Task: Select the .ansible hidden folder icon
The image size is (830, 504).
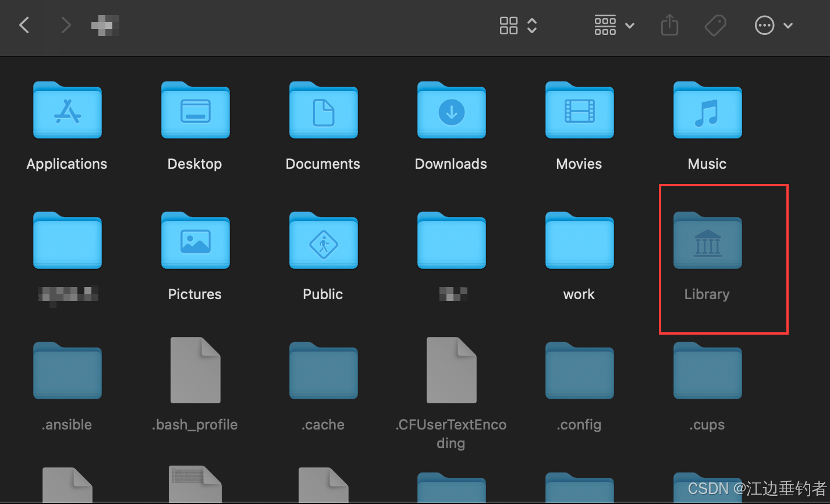Action: pyautogui.click(x=68, y=371)
